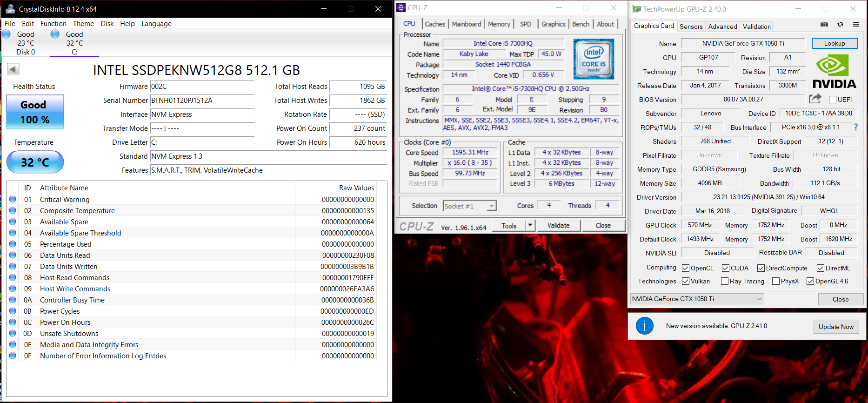Click status orb for Available Spare row

[13, 222]
